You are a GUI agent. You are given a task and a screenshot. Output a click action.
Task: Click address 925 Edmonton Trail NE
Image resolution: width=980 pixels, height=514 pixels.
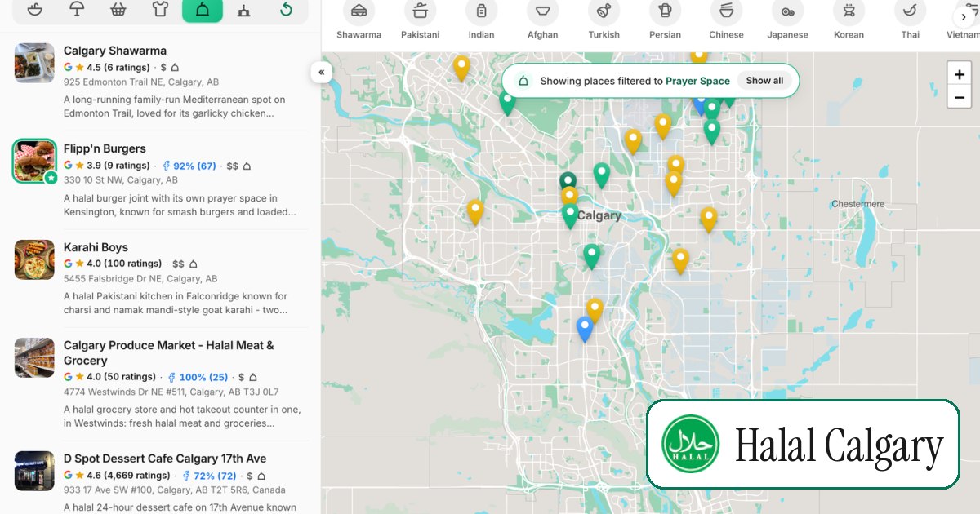click(x=141, y=82)
